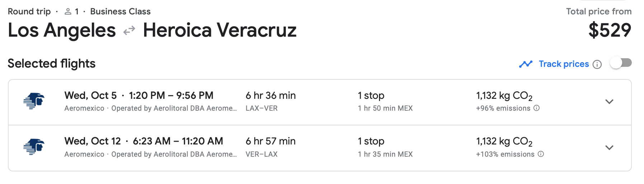
Task: Click the Selected flights heading
Action: click(52, 64)
